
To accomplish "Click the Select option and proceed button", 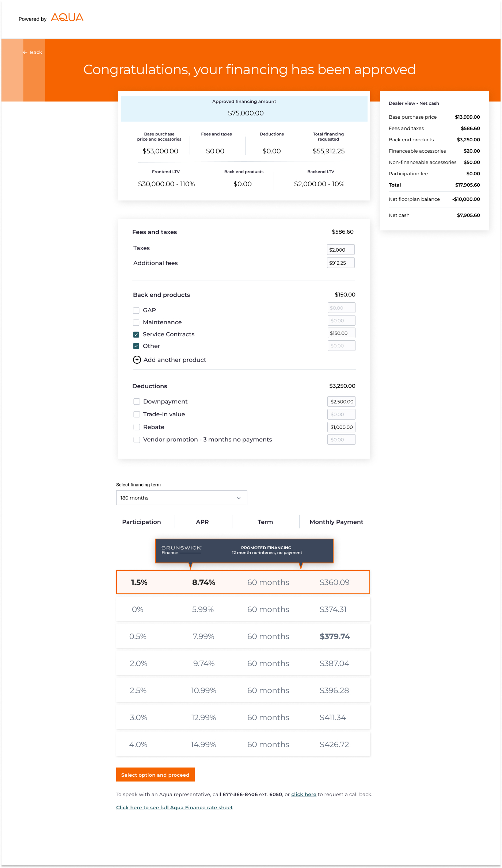I will coord(155,775).
